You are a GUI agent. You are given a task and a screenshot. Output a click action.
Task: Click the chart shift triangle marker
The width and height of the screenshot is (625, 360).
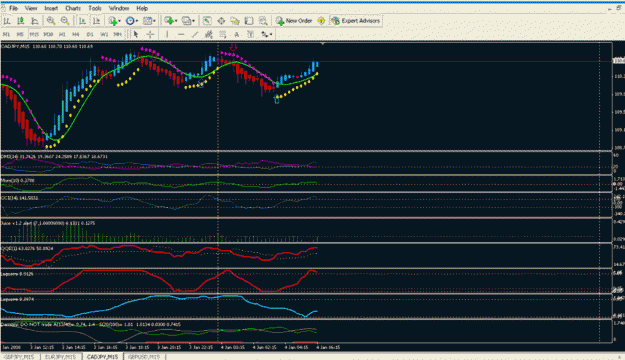point(322,43)
